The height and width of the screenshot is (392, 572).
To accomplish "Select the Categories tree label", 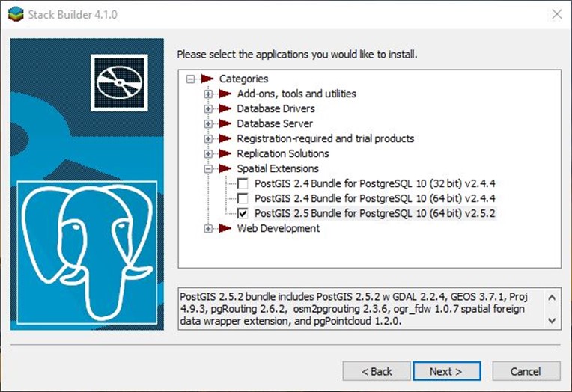I will (x=243, y=79).
